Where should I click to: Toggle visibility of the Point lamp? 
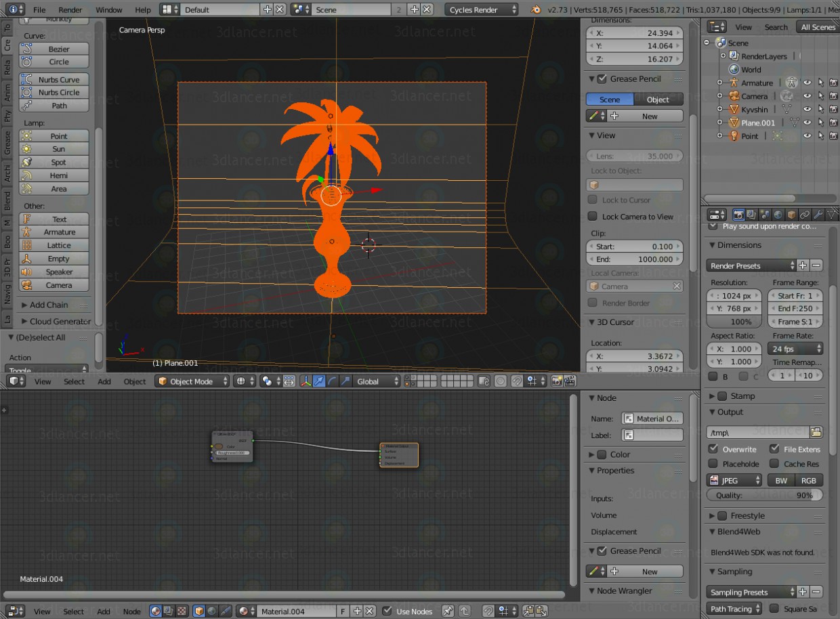click(807, 135)
